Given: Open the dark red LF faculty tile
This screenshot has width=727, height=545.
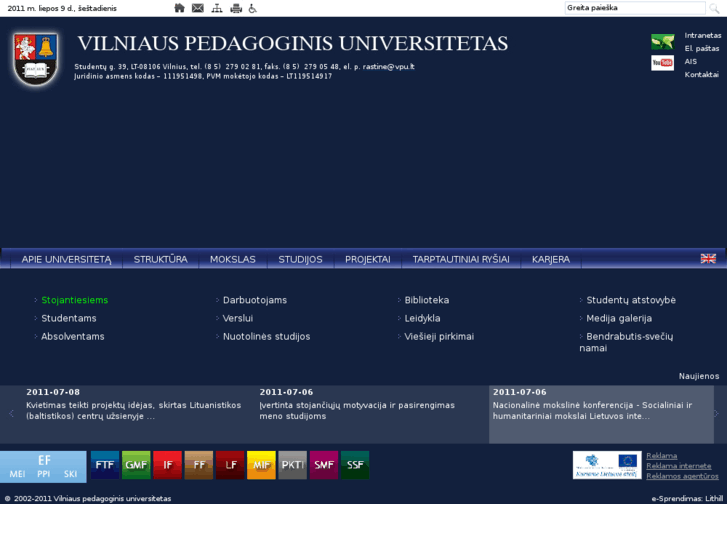Looking at the screenshot, I should pyautogui.click(x=230, y=465).
